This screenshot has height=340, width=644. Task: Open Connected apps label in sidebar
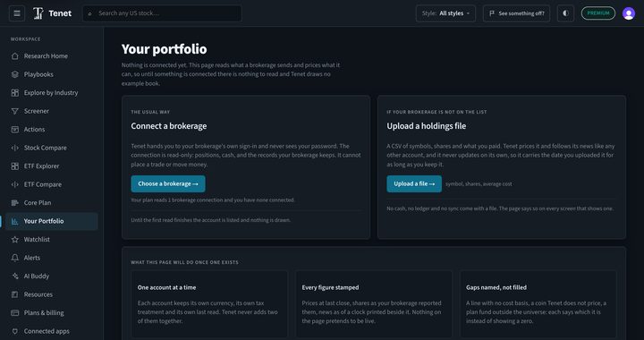point(47,331)
